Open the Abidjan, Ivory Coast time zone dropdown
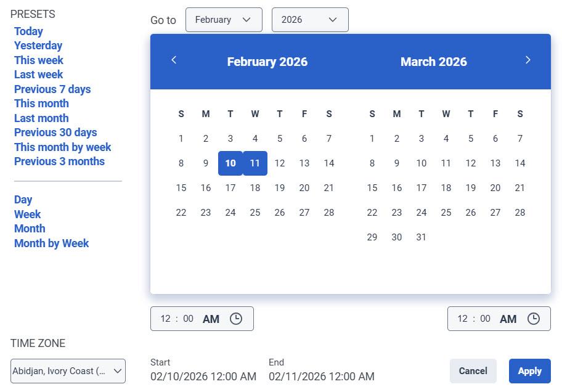 [x=68, y=370]
